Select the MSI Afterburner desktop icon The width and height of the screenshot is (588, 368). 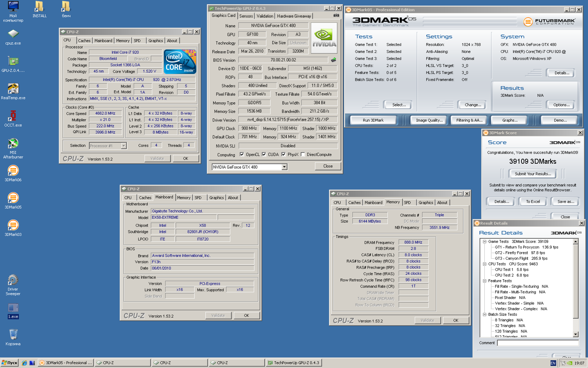[x=13, y=149]
